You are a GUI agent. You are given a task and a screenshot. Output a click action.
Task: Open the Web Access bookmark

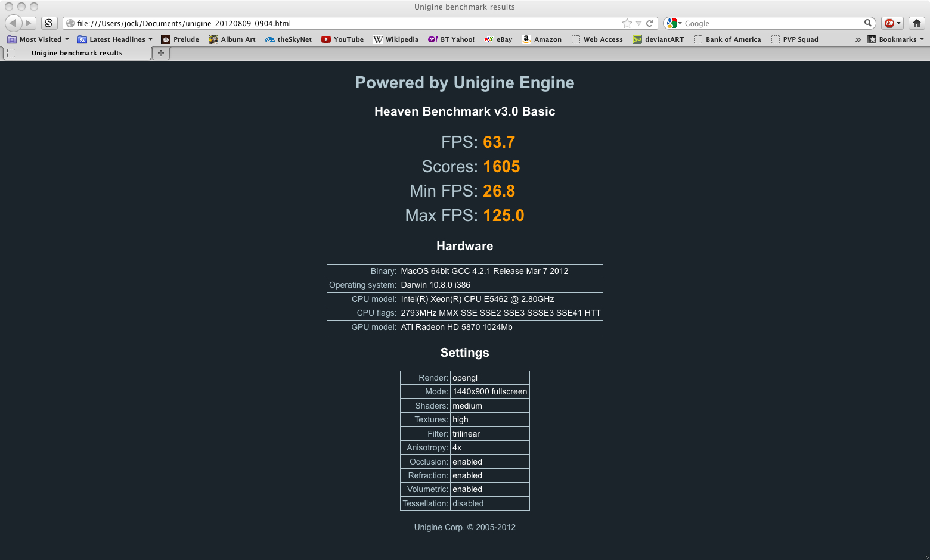[597, 39]
